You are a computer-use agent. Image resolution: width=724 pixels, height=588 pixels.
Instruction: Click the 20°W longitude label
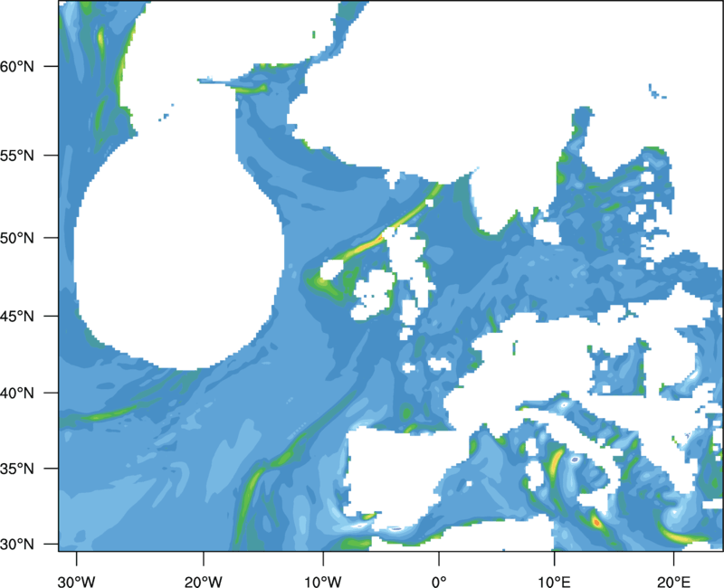204,581
